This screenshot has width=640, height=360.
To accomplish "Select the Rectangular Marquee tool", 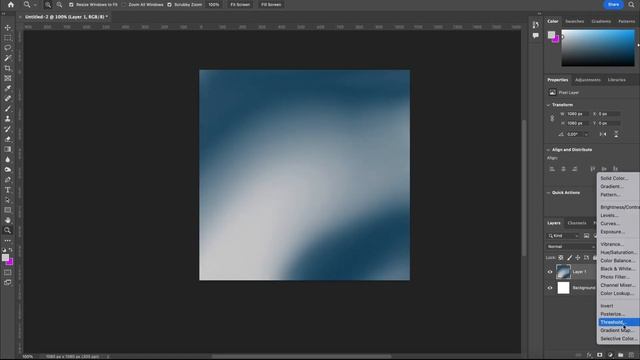I will pyautogui.click(x=8, y=38).
